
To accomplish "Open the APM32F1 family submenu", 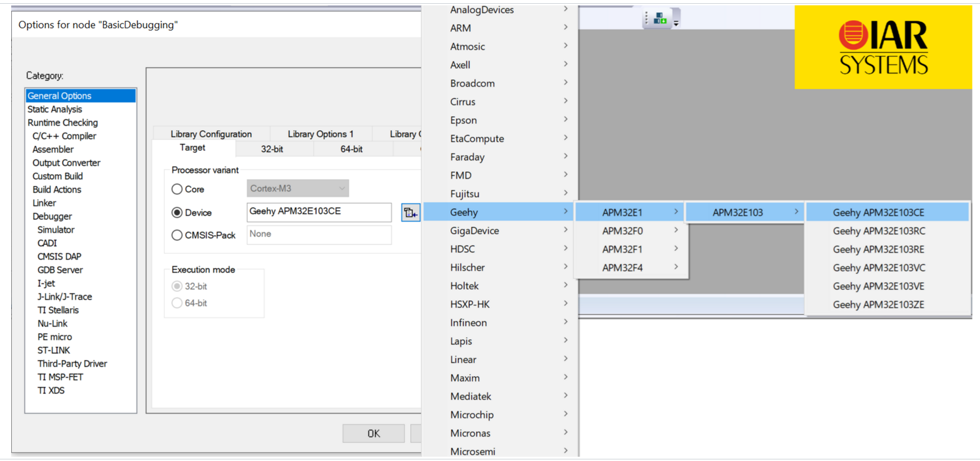I will [631, 249].
